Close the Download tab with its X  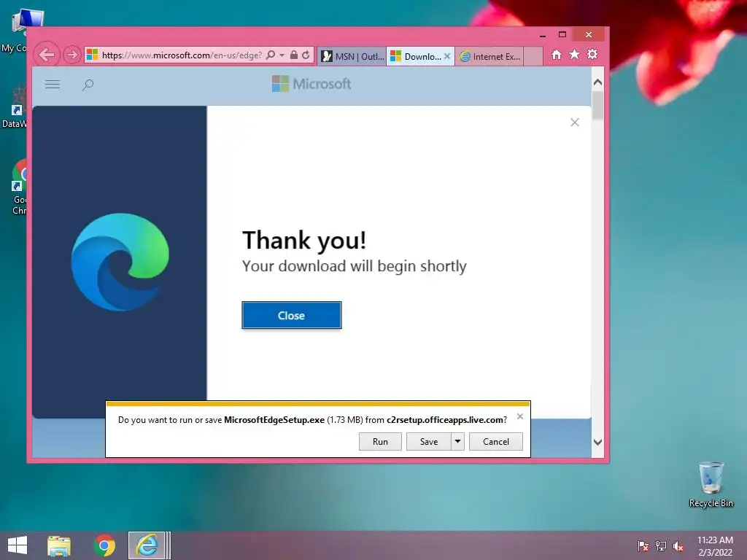[447, 56]
